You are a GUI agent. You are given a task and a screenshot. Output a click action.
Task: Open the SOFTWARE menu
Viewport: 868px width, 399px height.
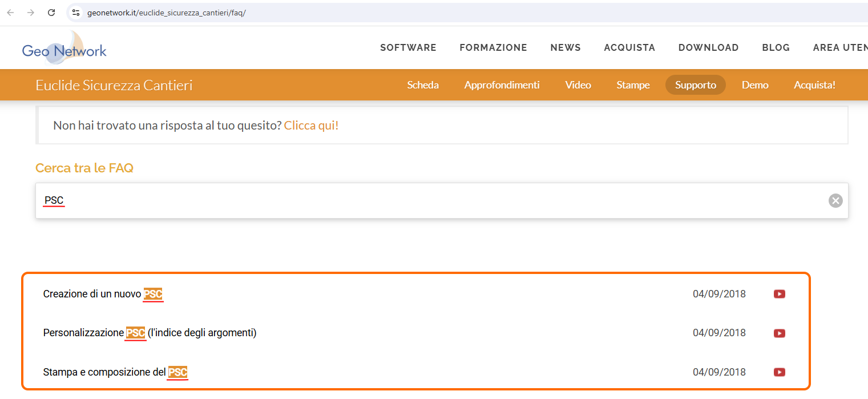[408, 48]
